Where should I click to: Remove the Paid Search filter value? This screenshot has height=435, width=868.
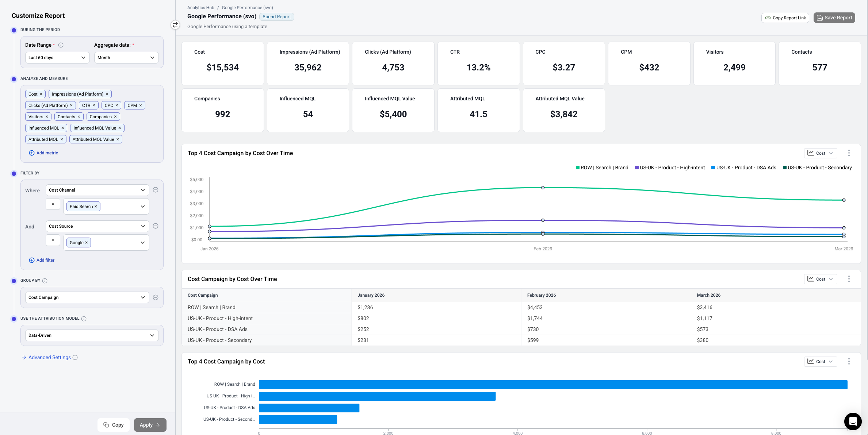(x=96, y=207)
